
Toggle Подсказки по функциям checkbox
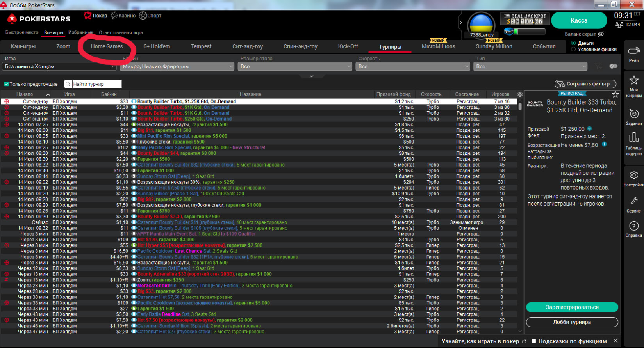pyautogui.click(x=534, y=341)
